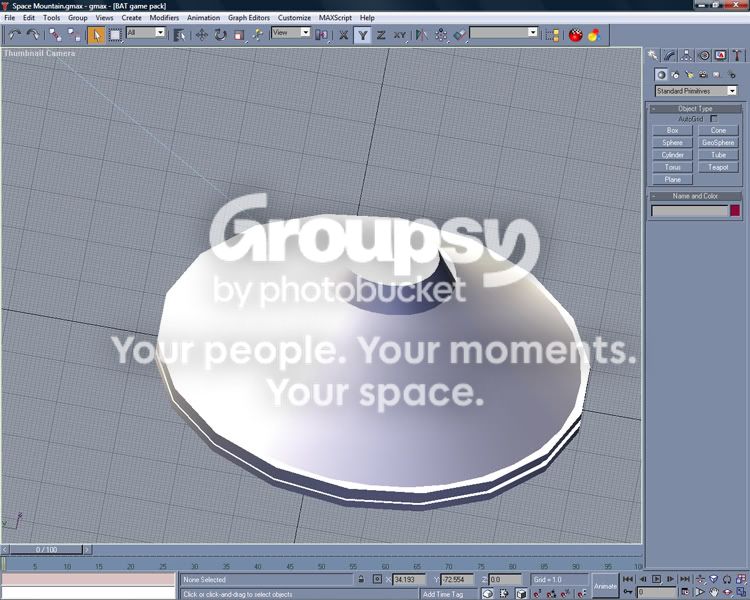This screenshot has width=750, height=600.
Task: Click the 0 / 100 time slider
Action: (x=46, y=549)
